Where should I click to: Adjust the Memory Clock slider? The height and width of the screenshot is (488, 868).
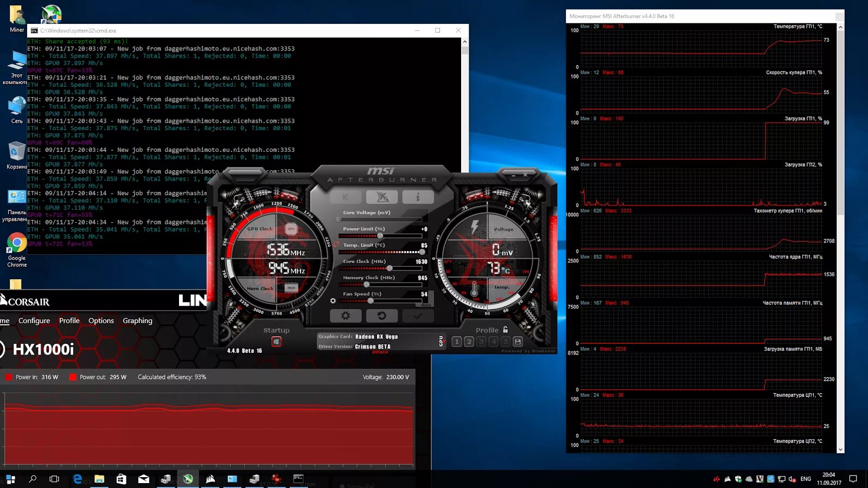click(x=380, y=284)
